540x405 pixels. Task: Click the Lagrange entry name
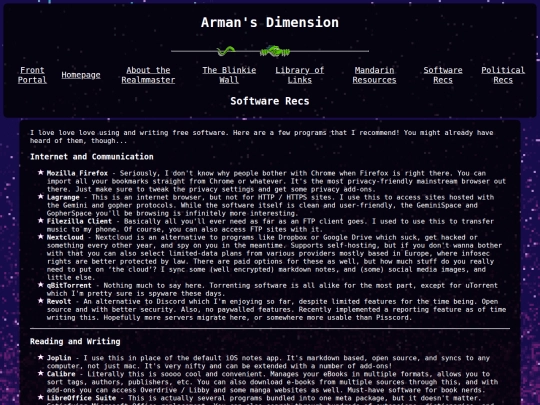coord(63,197)
